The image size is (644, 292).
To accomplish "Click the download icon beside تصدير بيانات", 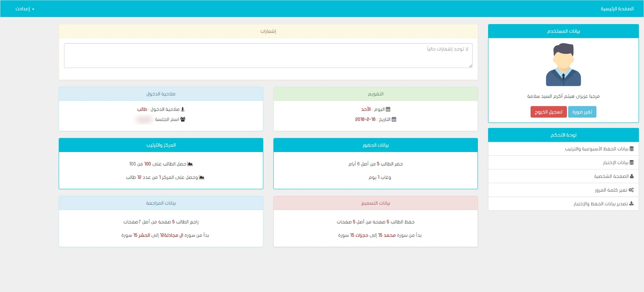I will tap(632, 204).
